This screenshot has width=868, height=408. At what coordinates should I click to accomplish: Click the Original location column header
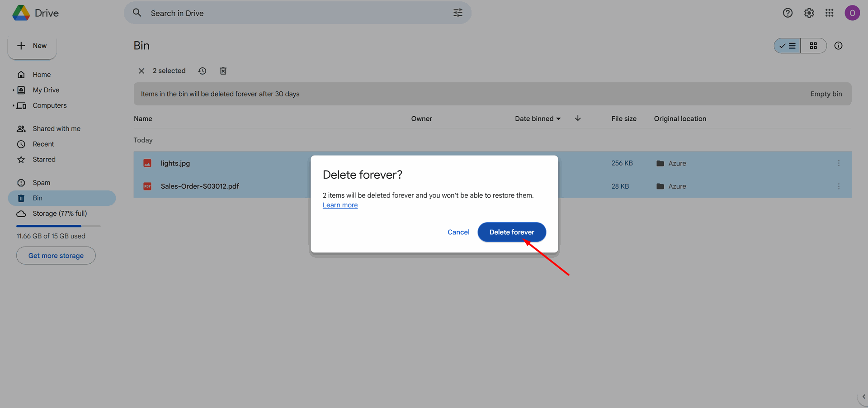(x=680, y=119)
